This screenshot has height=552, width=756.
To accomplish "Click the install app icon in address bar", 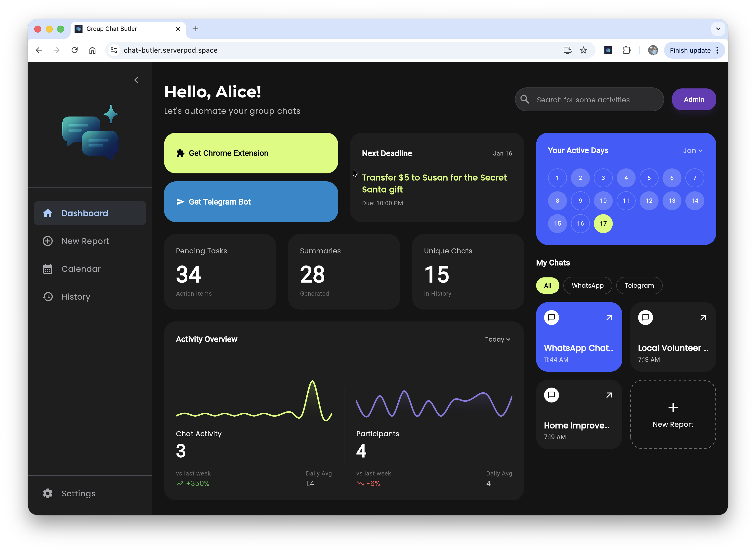I will coord(567,50).
